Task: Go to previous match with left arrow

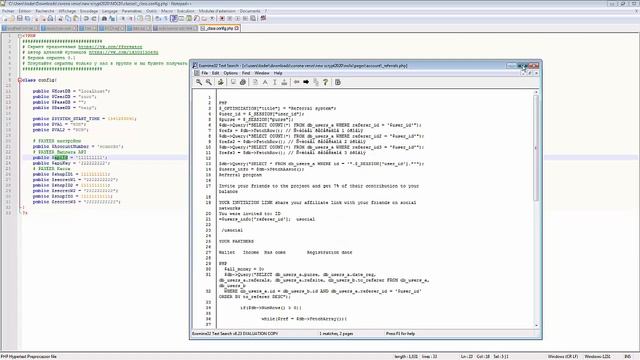Action: (296, 82)
